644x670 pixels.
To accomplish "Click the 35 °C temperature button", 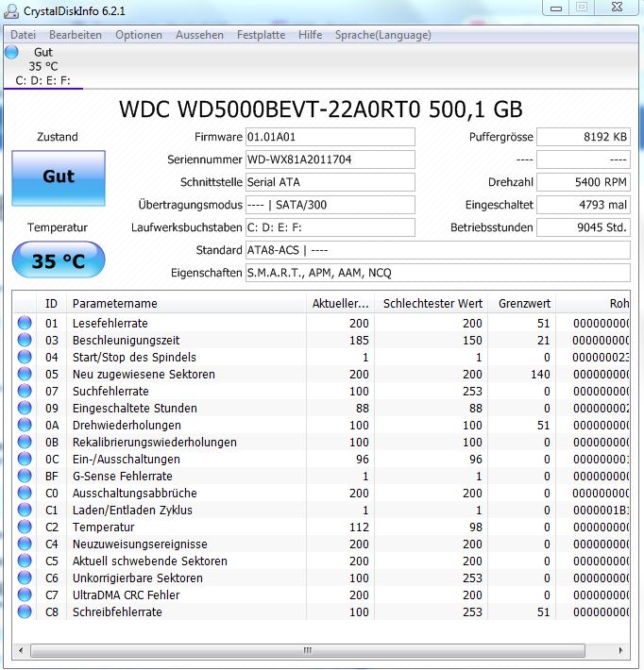I will tap(59, 260).
